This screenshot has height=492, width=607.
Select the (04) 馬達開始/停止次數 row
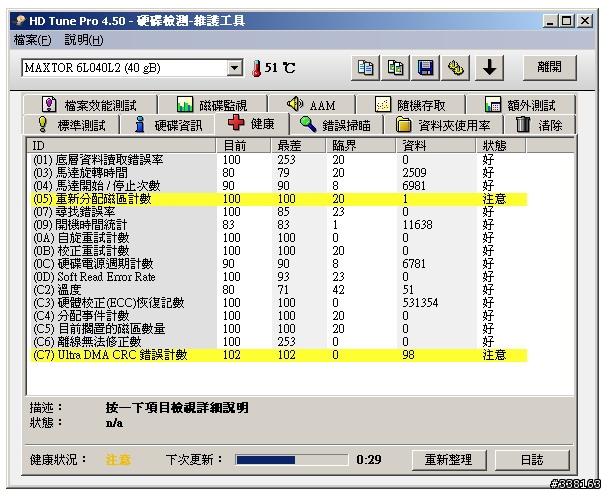click(x=279, y=186)
